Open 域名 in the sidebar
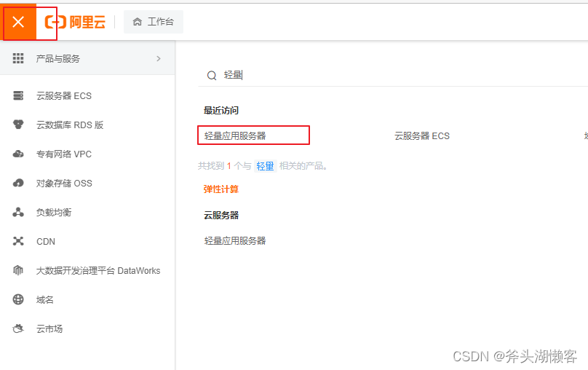The image size is (588, 370). coord(45,299)
